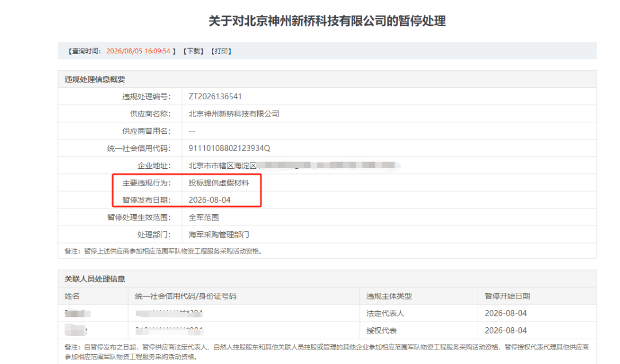Click the 暂停发布日期 value 2026-08-04

[210, 200]
